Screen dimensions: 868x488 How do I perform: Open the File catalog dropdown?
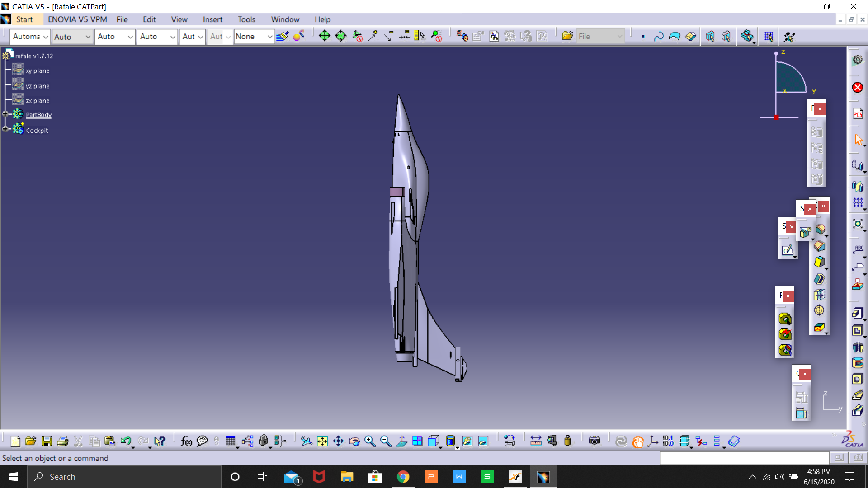click(600, 37)
